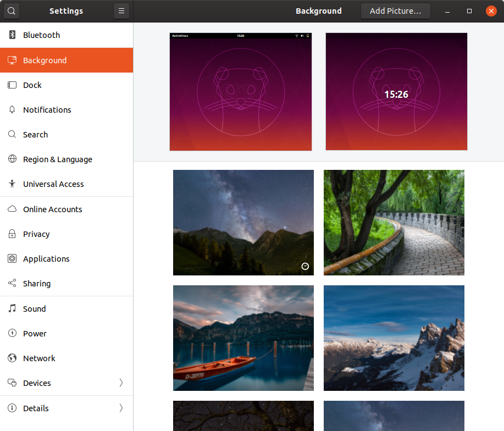Click the Universal Access person icon

pyautogui.click(x=12, y=184)
